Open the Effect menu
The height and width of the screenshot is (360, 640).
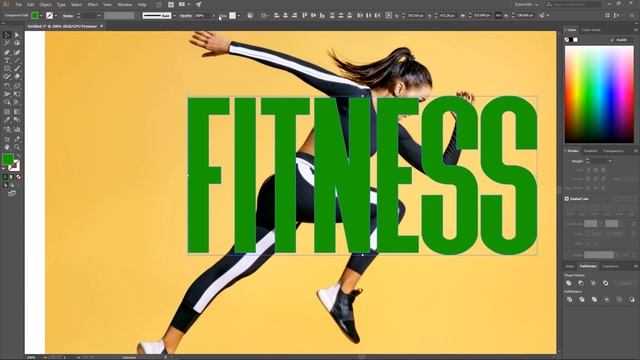click(93, 4)
